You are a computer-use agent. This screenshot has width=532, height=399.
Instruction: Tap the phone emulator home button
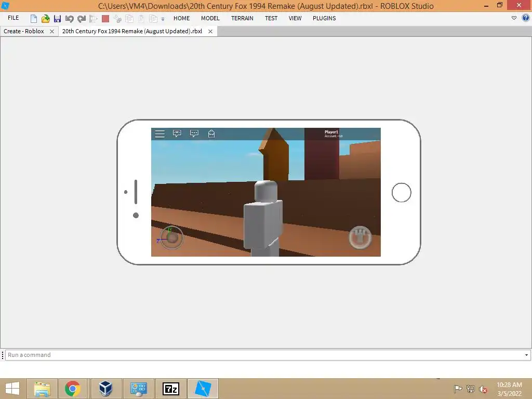(x=402, y=192)
